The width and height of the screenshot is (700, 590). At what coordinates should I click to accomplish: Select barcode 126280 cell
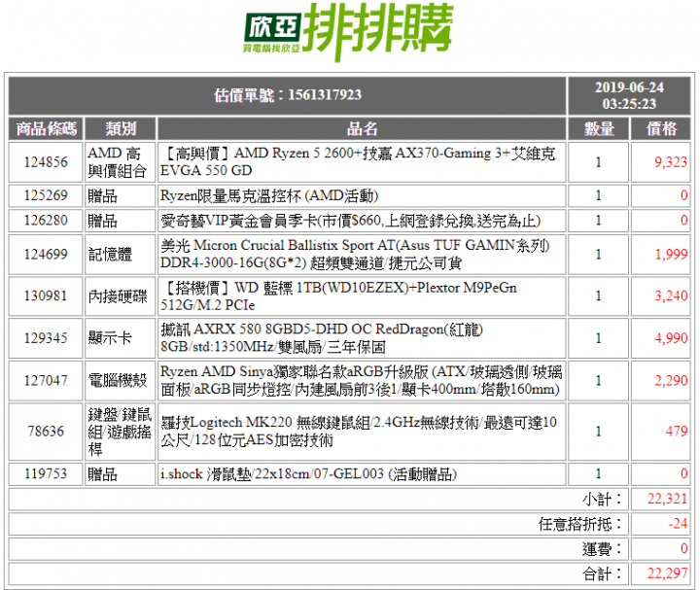tap(46, 221)
